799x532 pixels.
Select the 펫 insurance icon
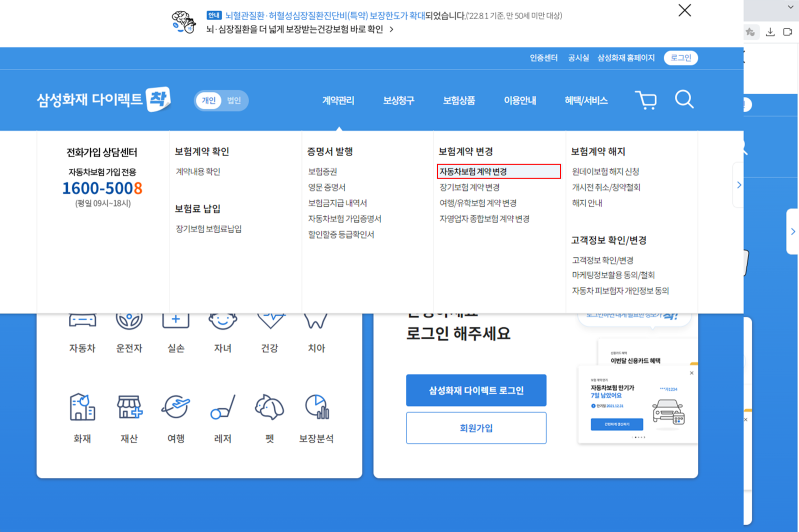[x=269, y=407]
